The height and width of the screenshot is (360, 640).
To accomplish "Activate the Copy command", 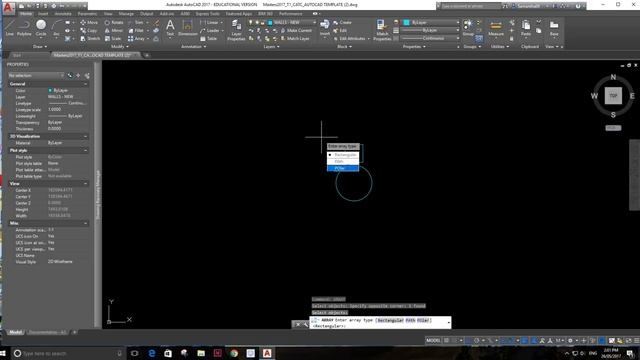I will coord(89,31).
